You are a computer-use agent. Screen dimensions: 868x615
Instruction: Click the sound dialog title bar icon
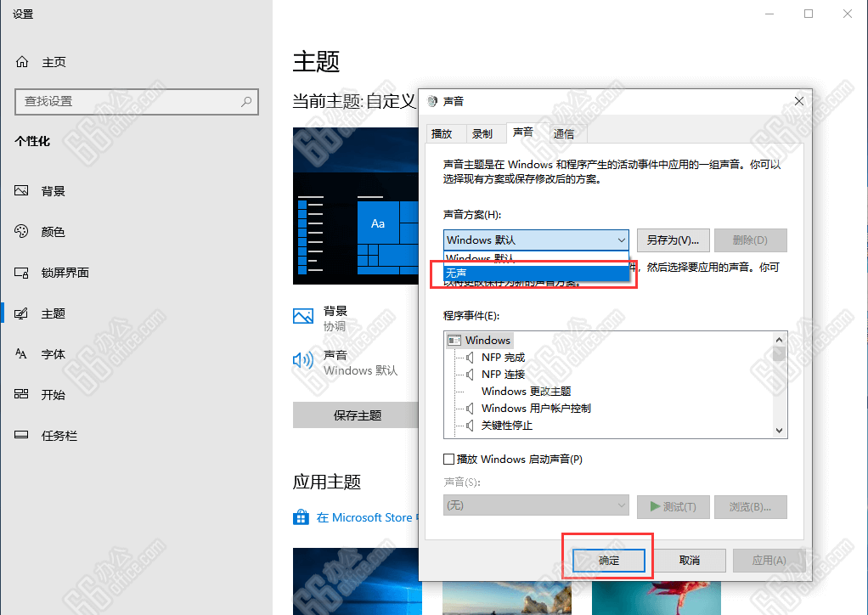[x=432, y=101]
